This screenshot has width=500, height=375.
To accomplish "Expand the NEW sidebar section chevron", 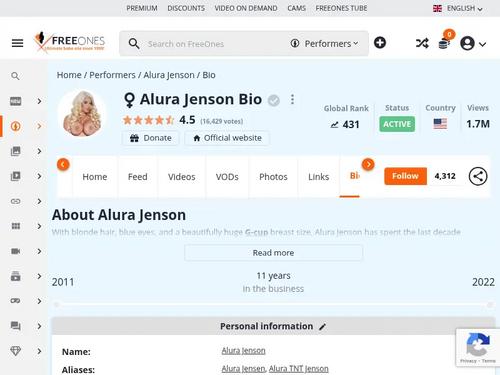I will pos(39,101).
